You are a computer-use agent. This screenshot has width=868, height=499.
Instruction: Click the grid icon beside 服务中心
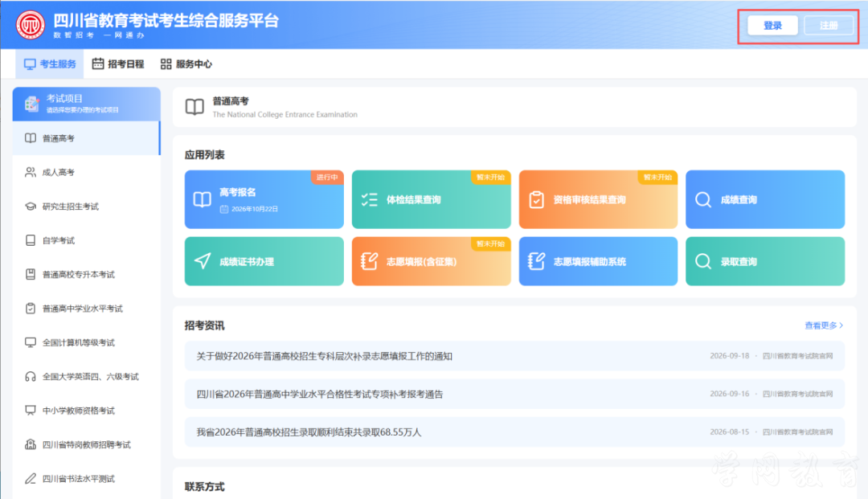(166, 64)
